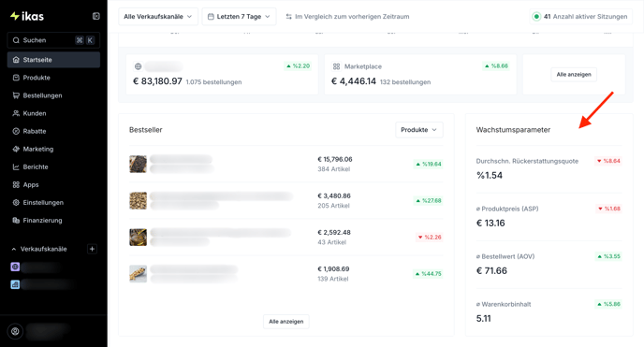Open the Letzten 7 Tage date dropdown
Image resolution: width=644 pixels, height=347 pixels.
239,17
